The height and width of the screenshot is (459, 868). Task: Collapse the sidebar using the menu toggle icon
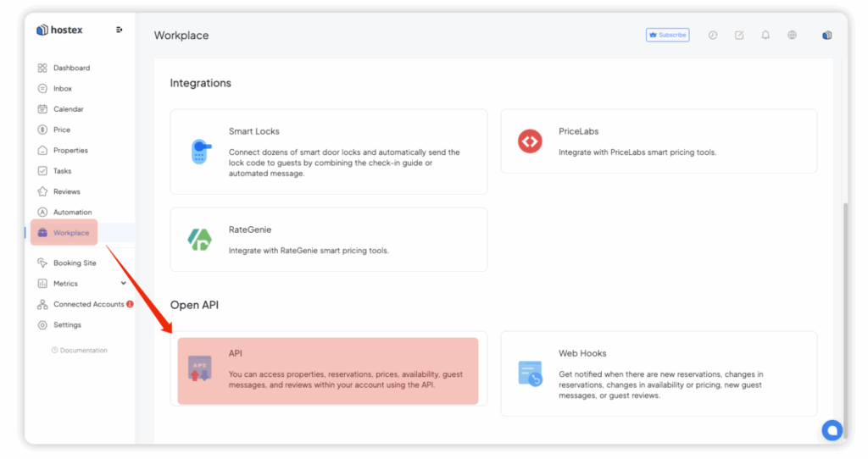[x=120, y=30]
